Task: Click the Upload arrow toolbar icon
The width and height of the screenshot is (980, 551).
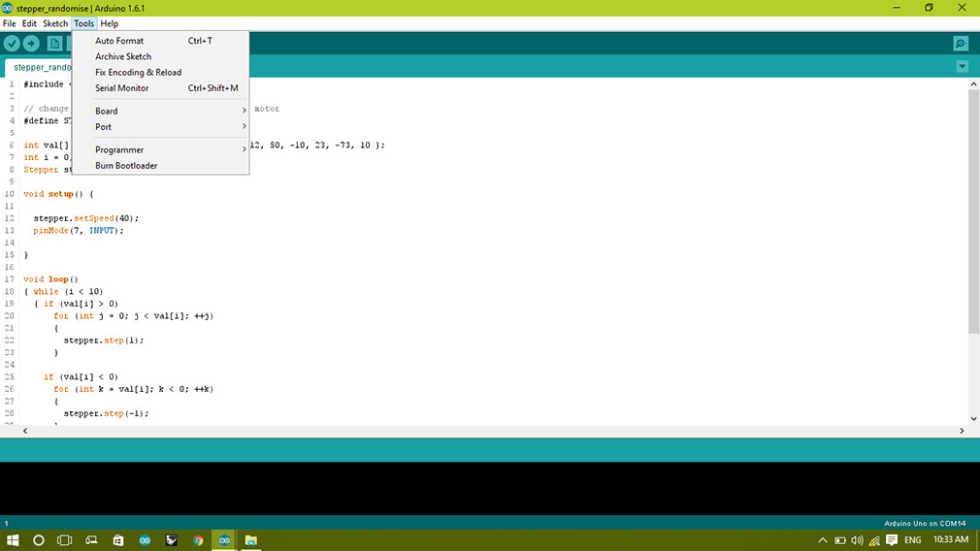Action: click(31, 43)
